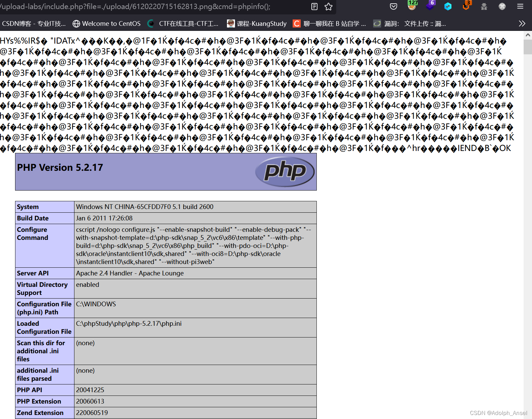Select the Server API label
The image size is (532, 419).
(33, 273)
